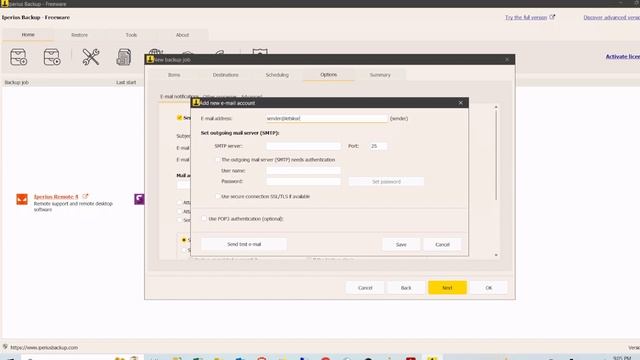Select the Options tab in New backup job
This screenshot has width=640, height=360.
(x=328, y=75)
